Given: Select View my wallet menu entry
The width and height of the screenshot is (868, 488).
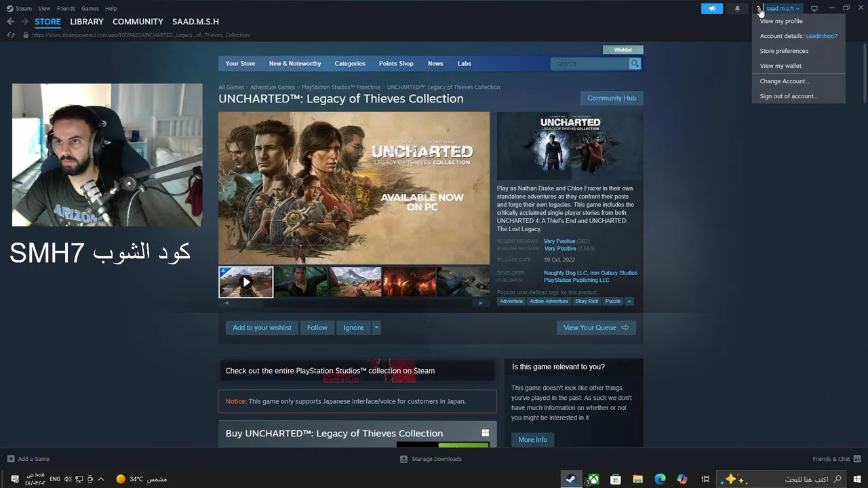Looking at the screenshot, I should point(799,66).
